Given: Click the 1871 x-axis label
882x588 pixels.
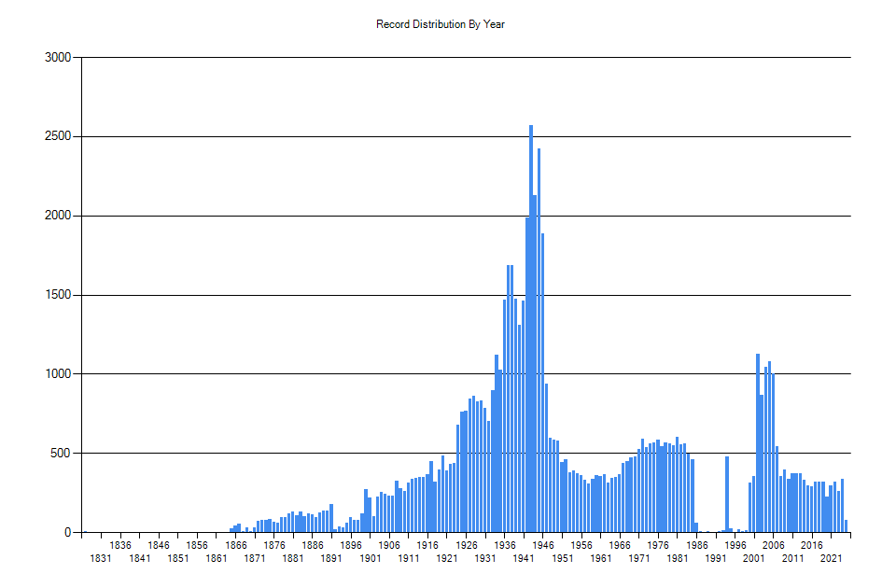Looking at the screenshot, I should [255, 558].
